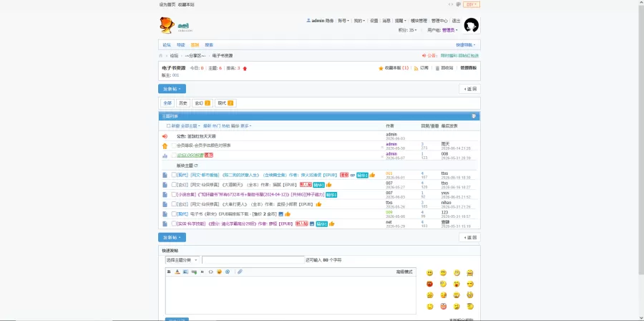The image size is (644, 321).
Task: Click 发新帖 button above thread list
Action: point(172,89)
